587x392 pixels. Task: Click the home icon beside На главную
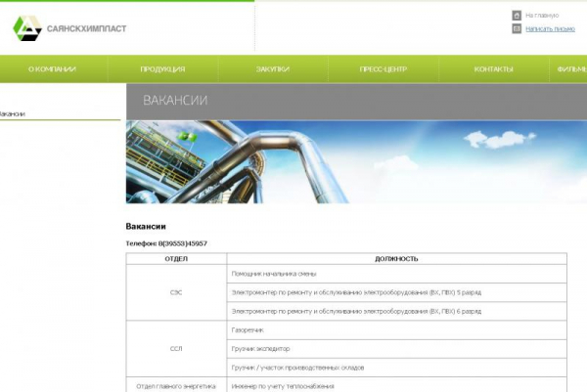pos(517,15)
